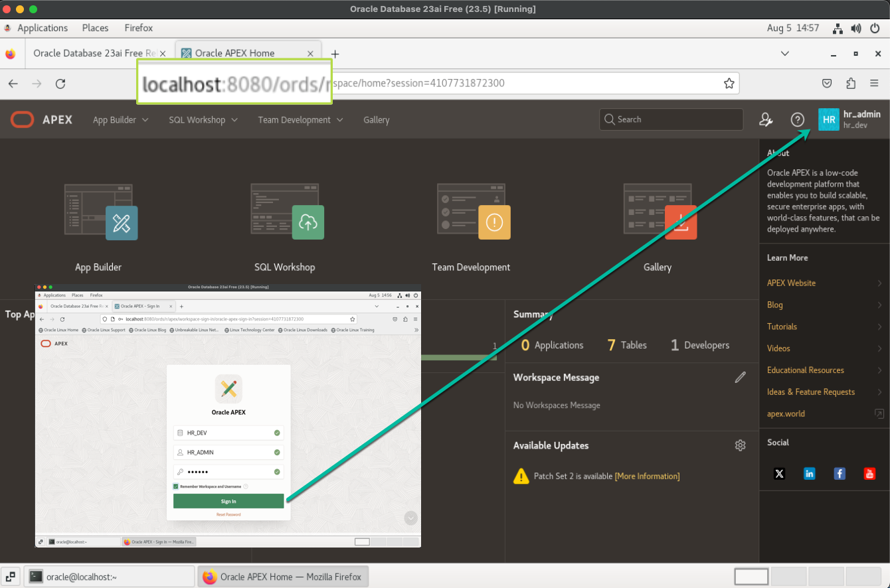Open the 7 Tables summary link
This screenshot has width=890, height=588.
coord(627,345)
